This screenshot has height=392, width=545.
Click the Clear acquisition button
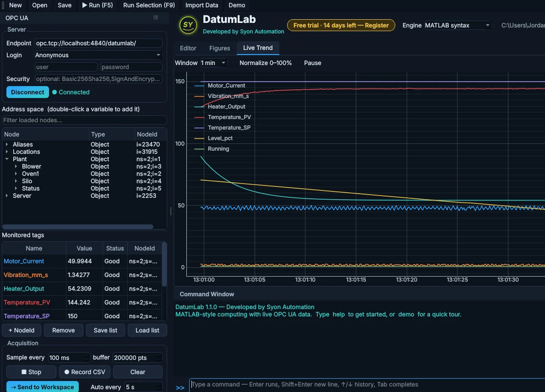tap(138, 372)
